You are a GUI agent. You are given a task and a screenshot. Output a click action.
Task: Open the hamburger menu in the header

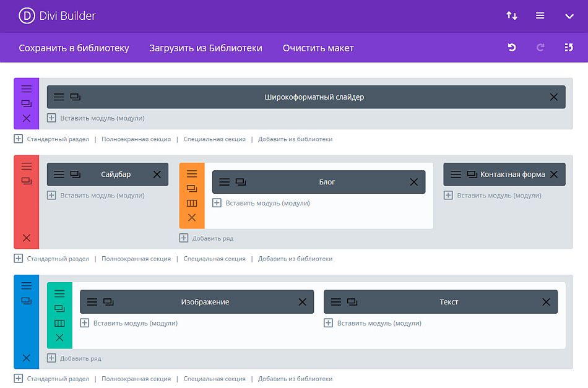pyautogui.click(x=542, y=15)
